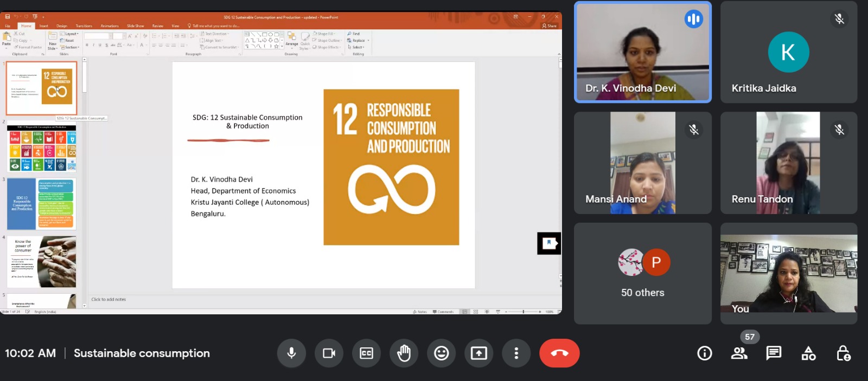Click Share in the PowerPoint title area
The height and width of the screenshot is (381, 868).
tap(550, 26)
